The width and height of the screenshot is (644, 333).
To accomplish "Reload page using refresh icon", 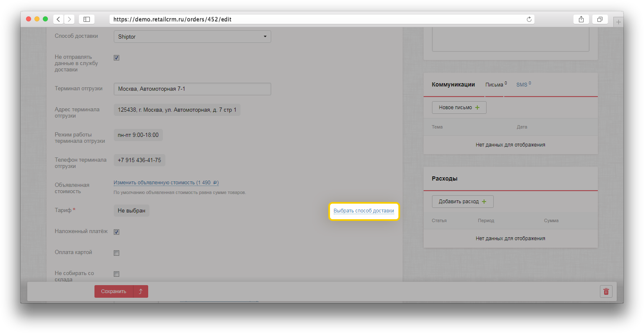I will pyautogui.click(x=529, y=19).
